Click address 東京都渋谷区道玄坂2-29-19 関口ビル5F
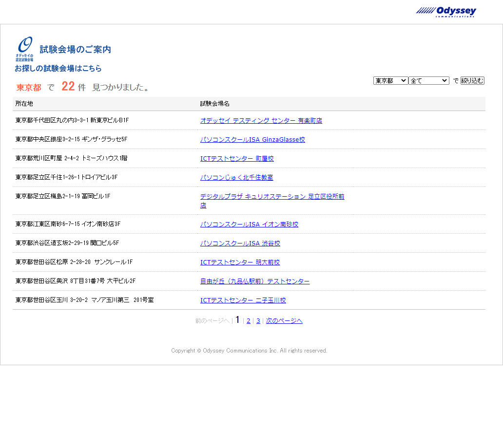Viewport: 503px width, 448px height. tap(67, 243)
